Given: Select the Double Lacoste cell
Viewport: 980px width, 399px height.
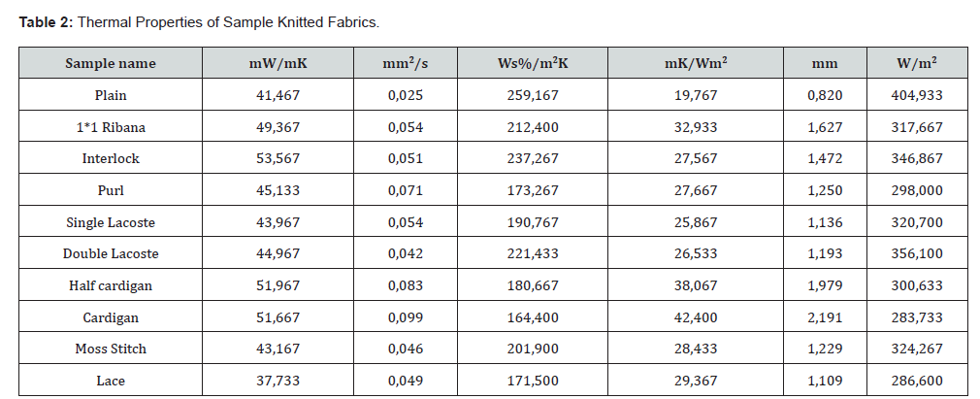Looking at the screenshot, I should (111, 253).
